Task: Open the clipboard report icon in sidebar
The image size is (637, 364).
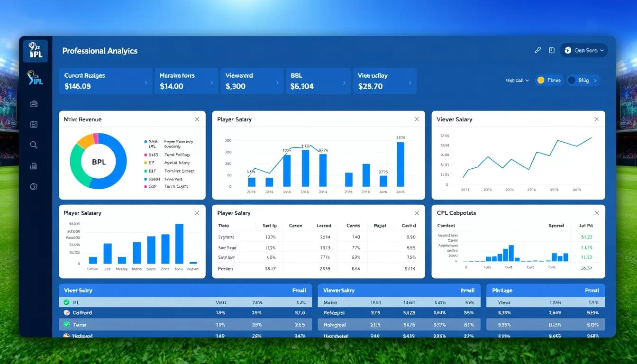Action: point(34,124)
